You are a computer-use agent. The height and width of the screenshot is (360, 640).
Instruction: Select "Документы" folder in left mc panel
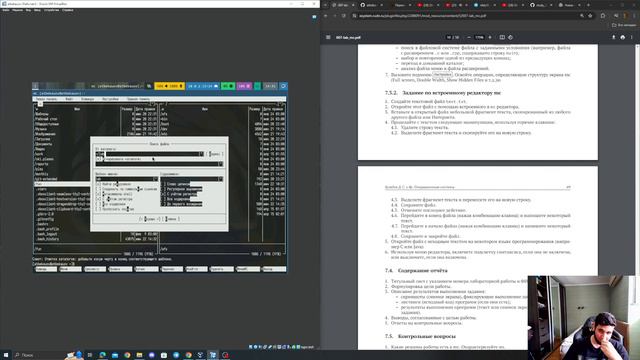(44, 144)
